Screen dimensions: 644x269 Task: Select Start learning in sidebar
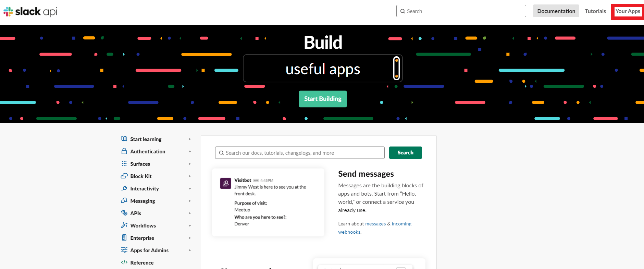(x=146, y=139)
